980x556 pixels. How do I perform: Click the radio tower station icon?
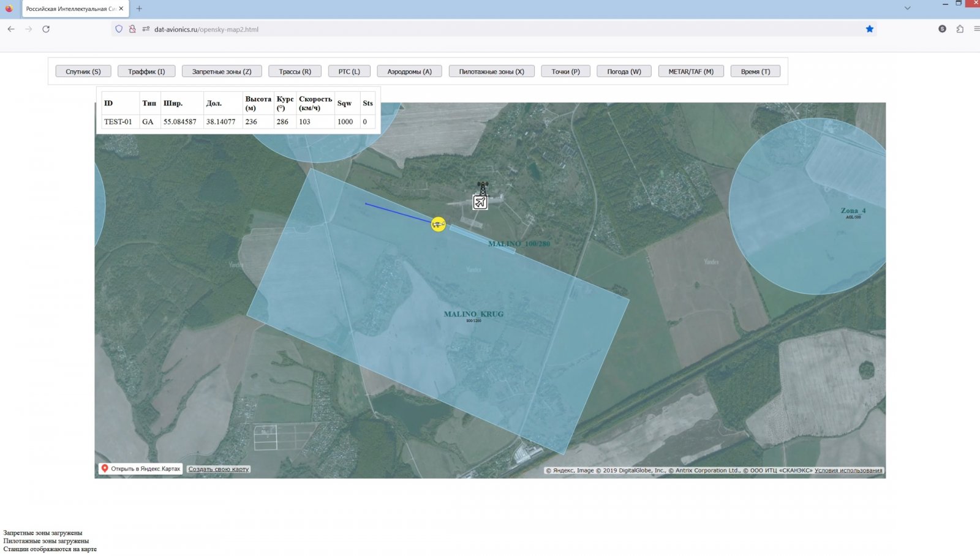[x=483, y=187]
